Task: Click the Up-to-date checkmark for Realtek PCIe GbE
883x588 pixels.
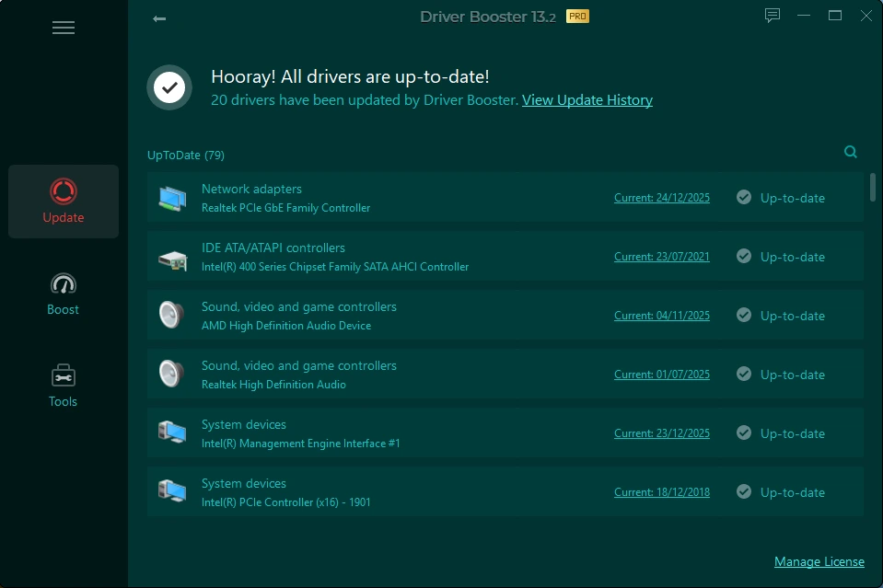Action: point(744,197)
